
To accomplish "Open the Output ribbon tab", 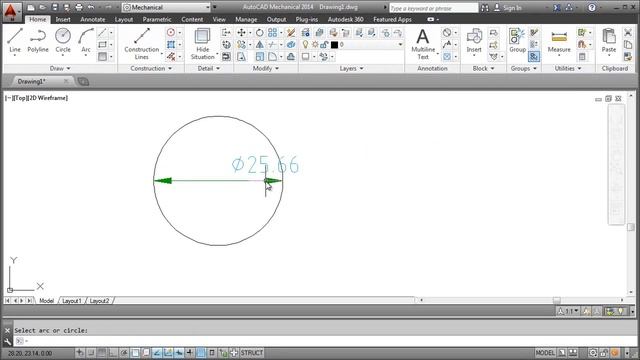I will pyautogui.click(x=276, y=19).
